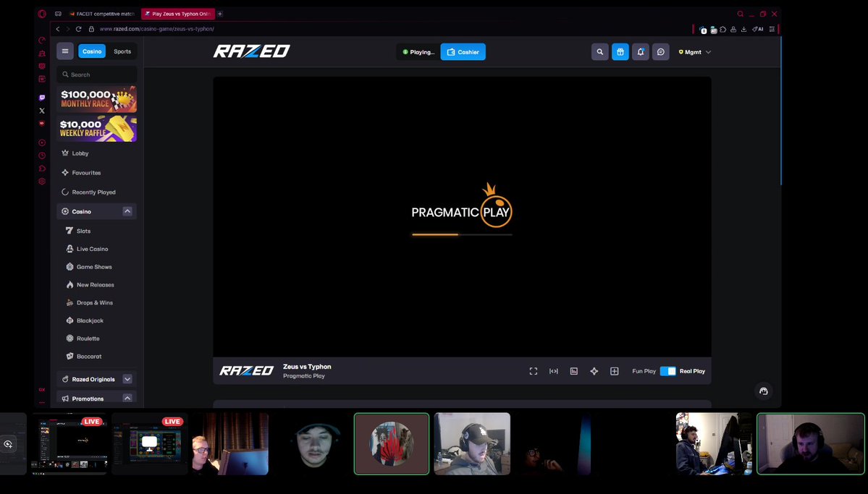The height and width of the screenshot is (494, 868).
Task: Click the browser address bar URL
Action: (x=156, y=29)
